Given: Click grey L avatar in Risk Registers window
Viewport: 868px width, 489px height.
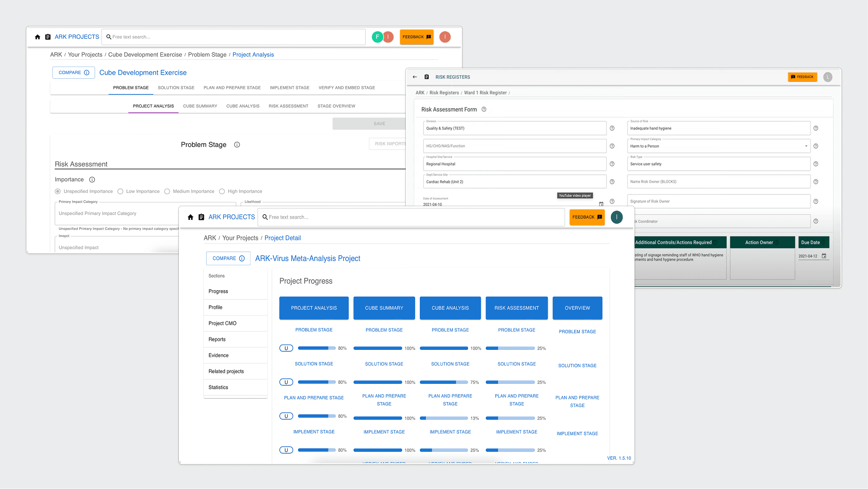Looking at the screenshot, I should (x=828, y=77).
